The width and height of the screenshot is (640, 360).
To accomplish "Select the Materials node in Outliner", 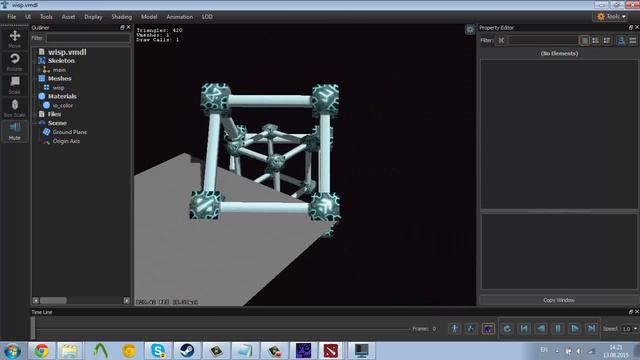I will coord(62,96).
